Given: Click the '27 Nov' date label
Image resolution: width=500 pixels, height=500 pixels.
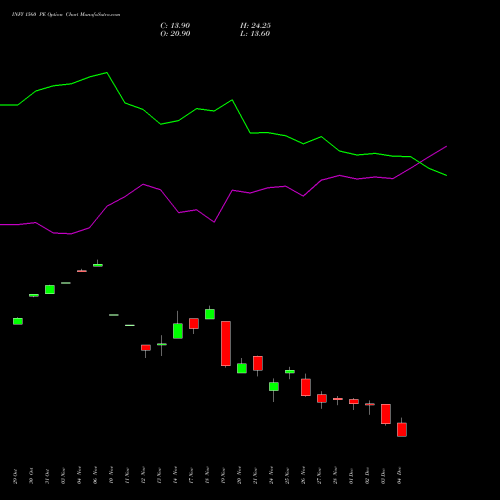Looking at the screenshot, I should click(319, 476).
